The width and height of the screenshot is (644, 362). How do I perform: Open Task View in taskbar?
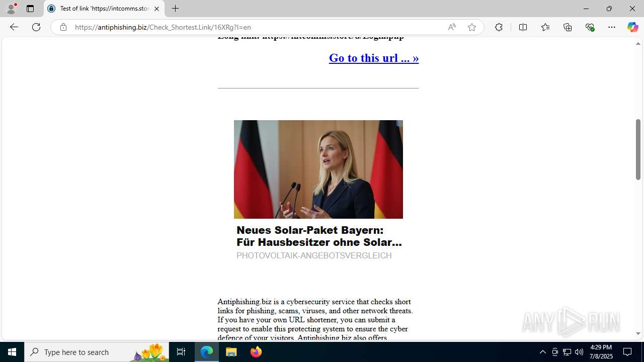(181, 352)
